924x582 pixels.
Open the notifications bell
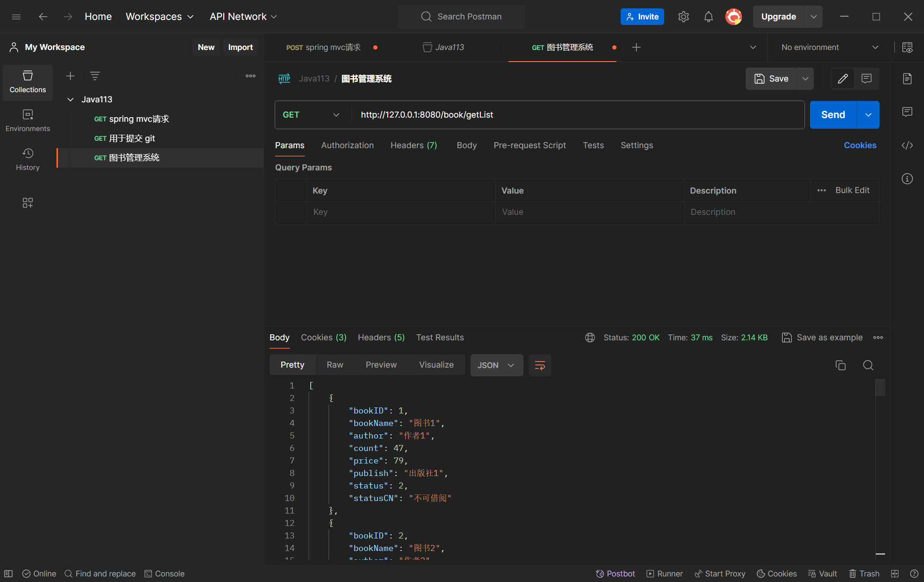point(708,17)
